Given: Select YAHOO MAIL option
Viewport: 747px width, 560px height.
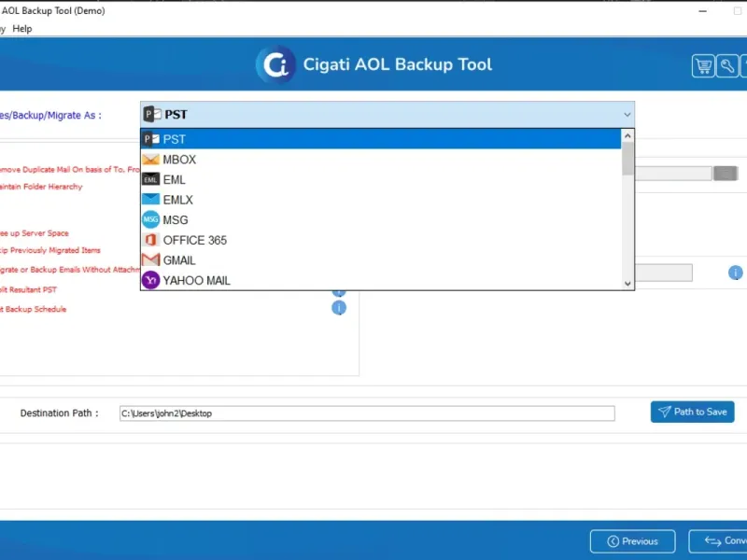Looking at the screenshot, I should click(x=381, y=281).
